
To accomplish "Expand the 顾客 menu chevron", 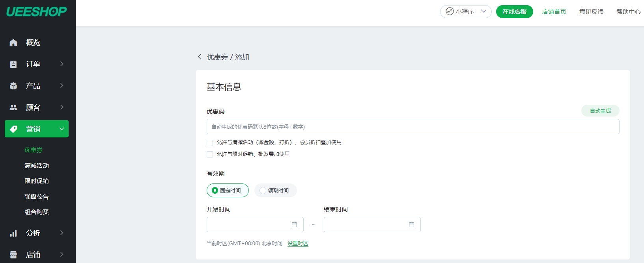I will (x=62, y=107).
